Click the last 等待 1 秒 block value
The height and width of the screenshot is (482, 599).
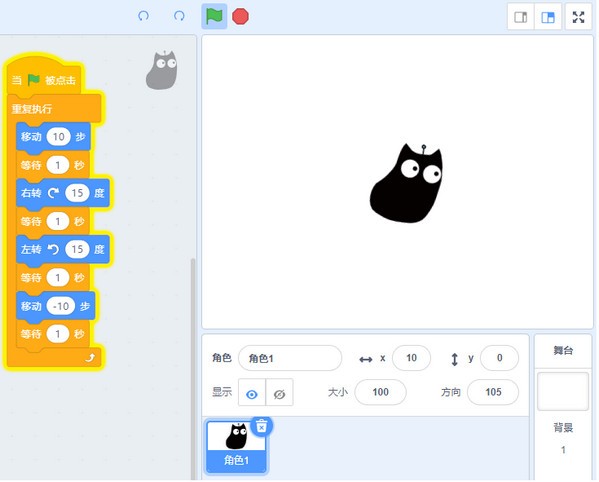[58, 335]
